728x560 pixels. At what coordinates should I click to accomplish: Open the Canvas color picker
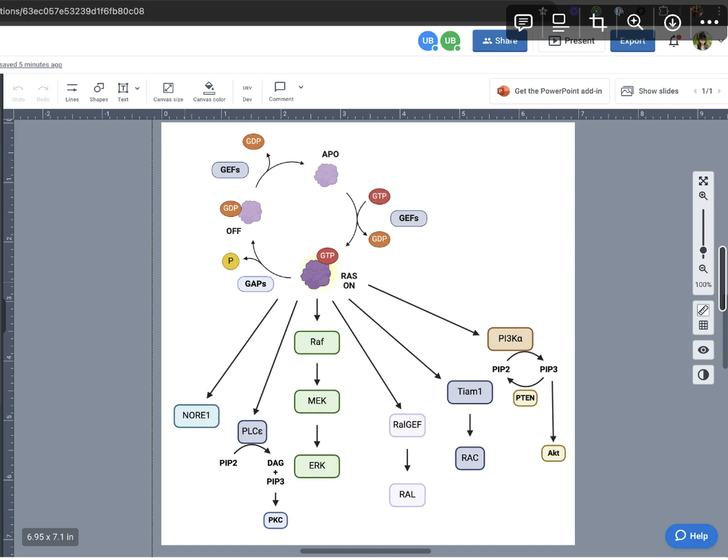point(209,91)
